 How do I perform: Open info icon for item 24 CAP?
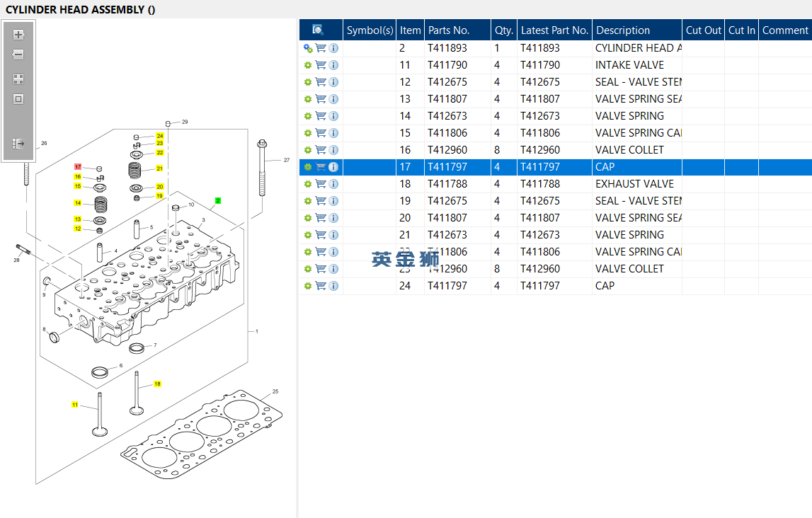(333, 286)
